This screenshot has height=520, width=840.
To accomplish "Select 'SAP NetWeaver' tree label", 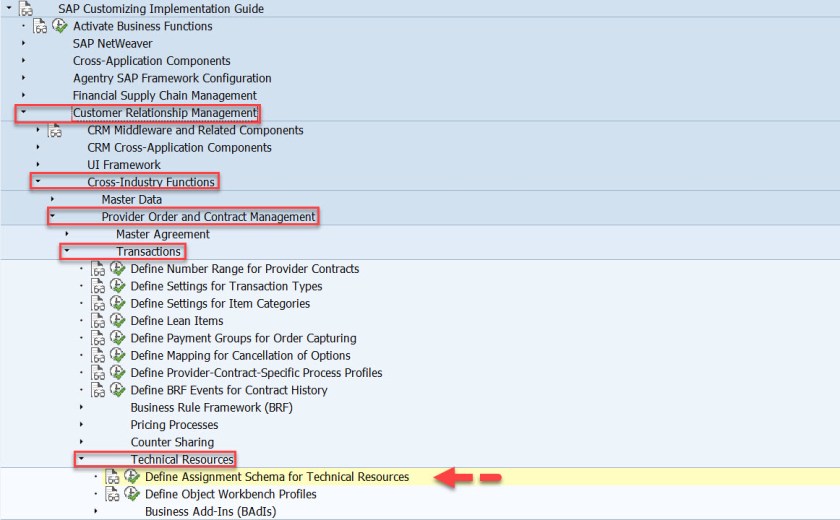I will coord(112,43).
